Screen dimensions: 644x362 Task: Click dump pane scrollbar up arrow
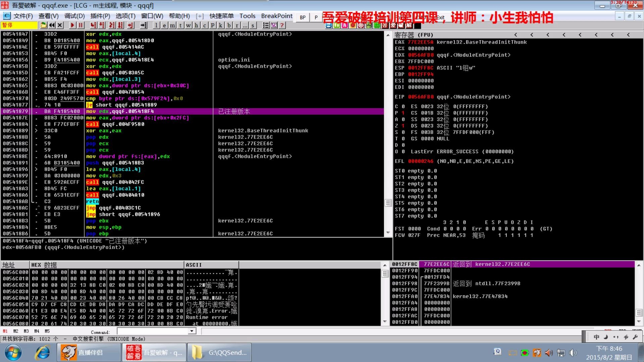(x=385, y=265)
